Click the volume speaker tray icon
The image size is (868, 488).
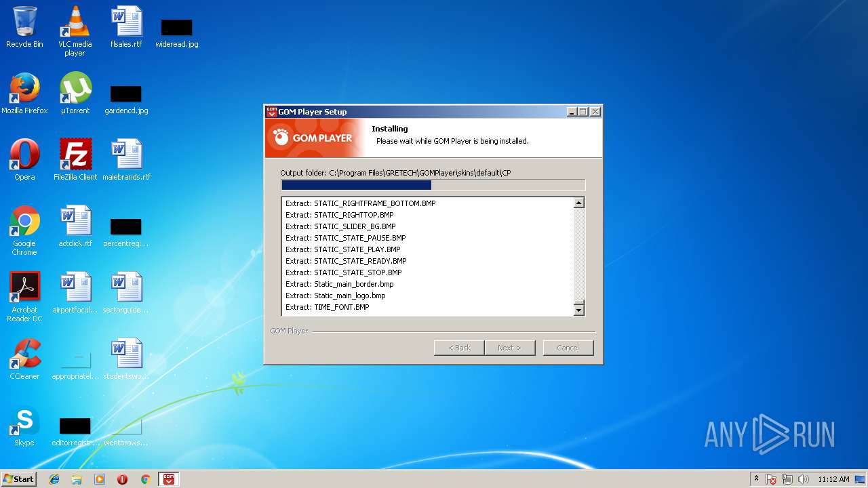point(804,479)
